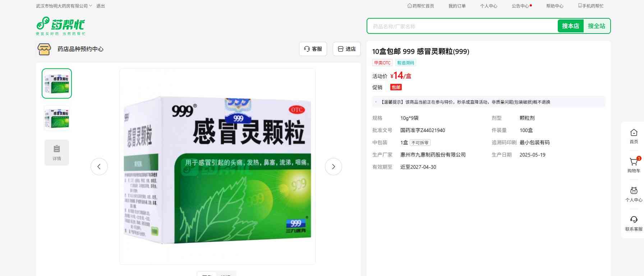644x276 pixels.
Task: Open 我的订单 in the top menu
Action: [457, 6]
